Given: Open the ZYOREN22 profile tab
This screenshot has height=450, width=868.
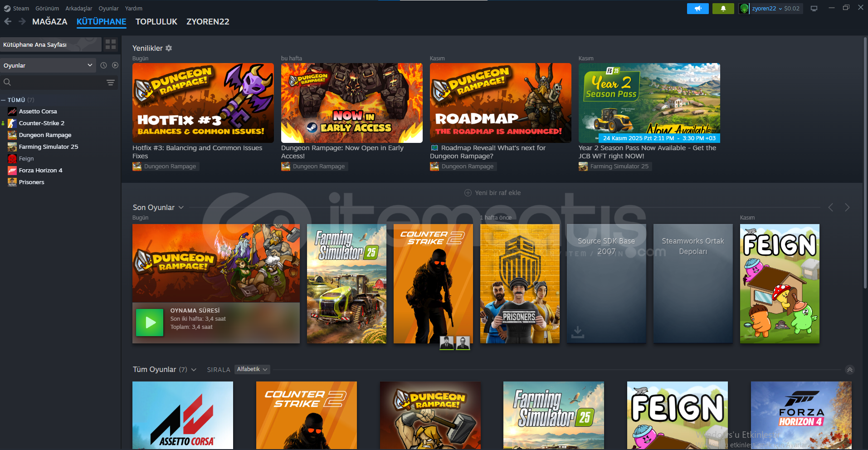Looking at the screenshot, I should (x=208, y=21).
